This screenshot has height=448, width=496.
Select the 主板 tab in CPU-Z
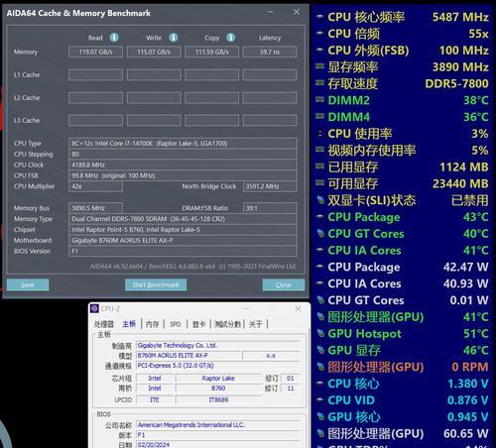coord(129,324)
